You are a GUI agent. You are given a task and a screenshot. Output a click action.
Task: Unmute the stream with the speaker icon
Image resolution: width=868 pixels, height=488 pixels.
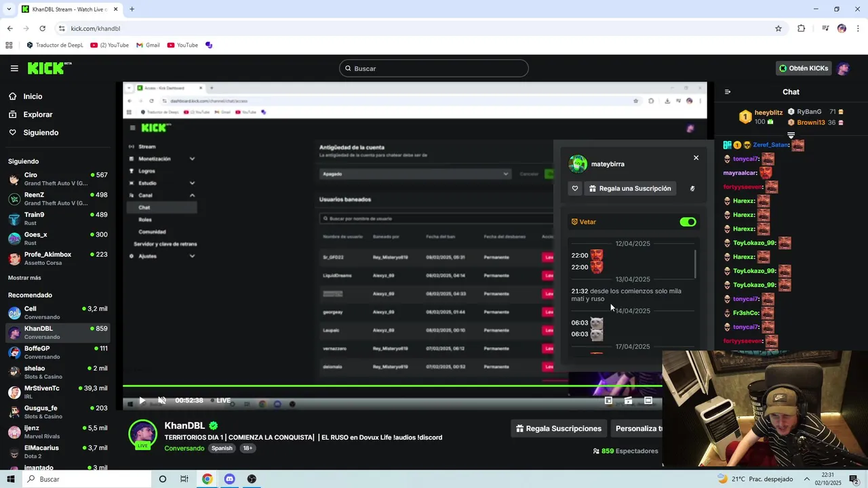(162, 401)
